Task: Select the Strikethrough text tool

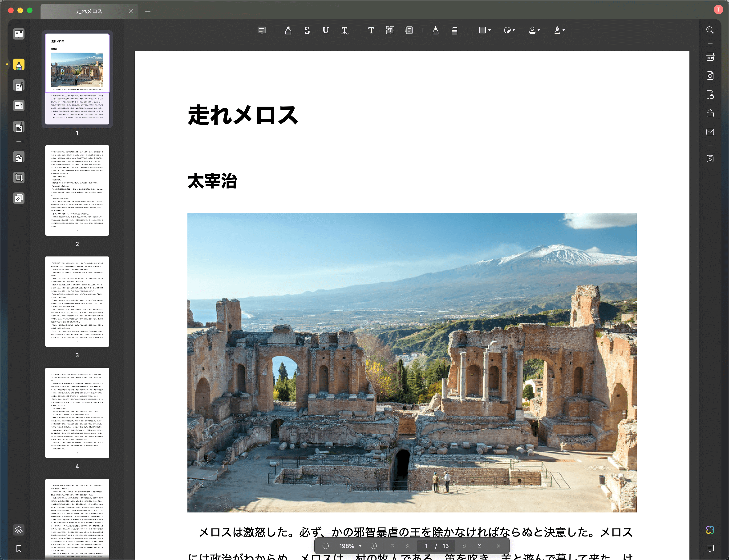Action: [307, 30]
